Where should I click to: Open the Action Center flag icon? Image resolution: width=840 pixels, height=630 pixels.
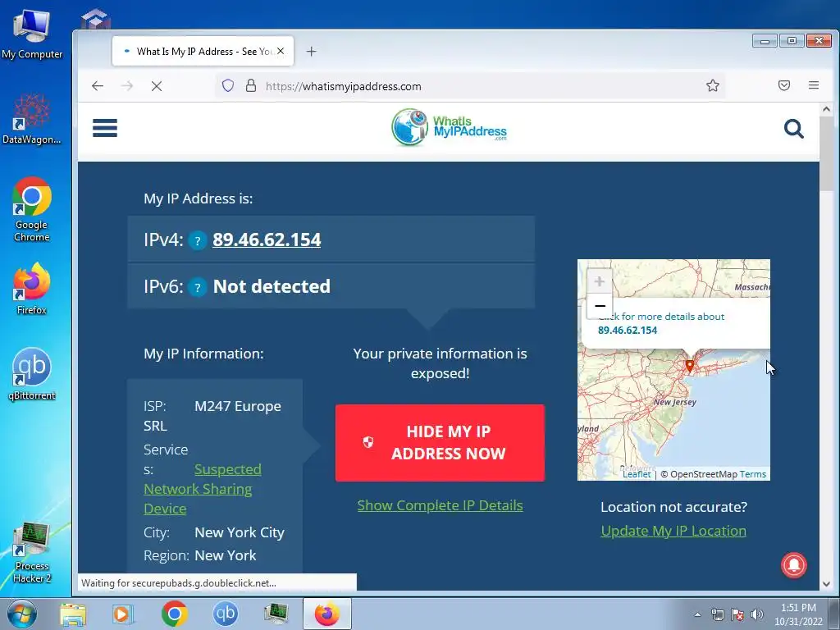[737, 614]
